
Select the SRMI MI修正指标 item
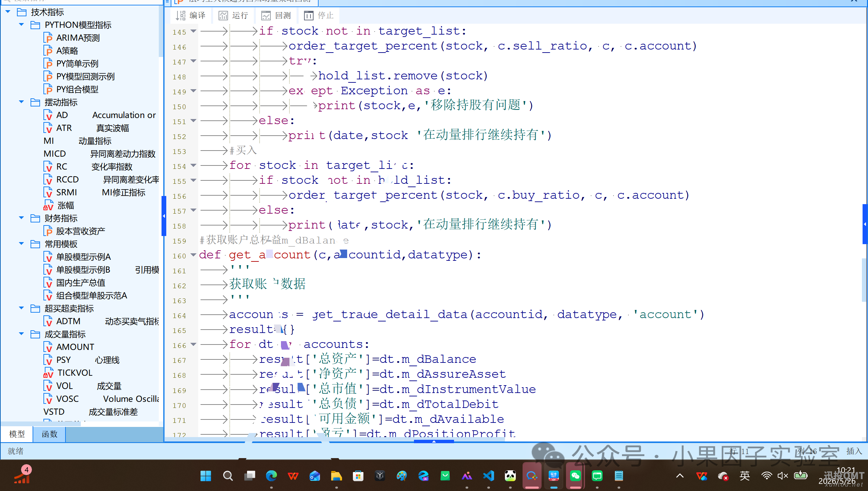click(x=95, y=192)
